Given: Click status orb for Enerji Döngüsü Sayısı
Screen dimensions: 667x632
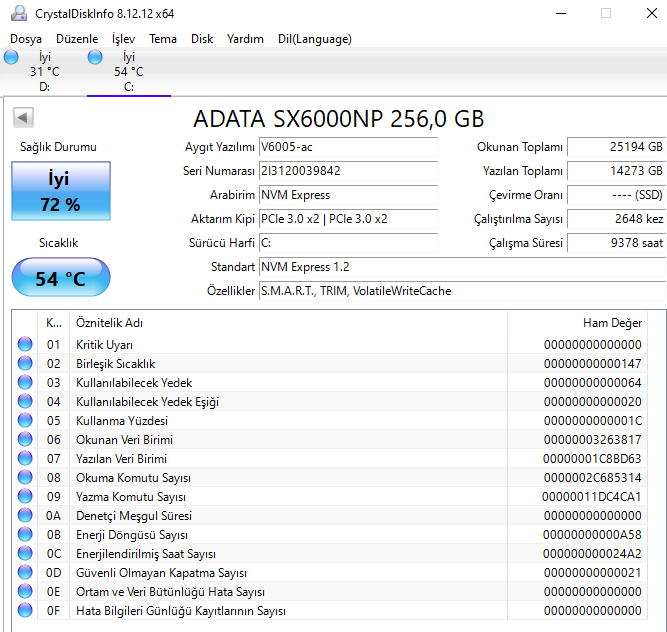Looking at the screenshot, I should point(25,535).
